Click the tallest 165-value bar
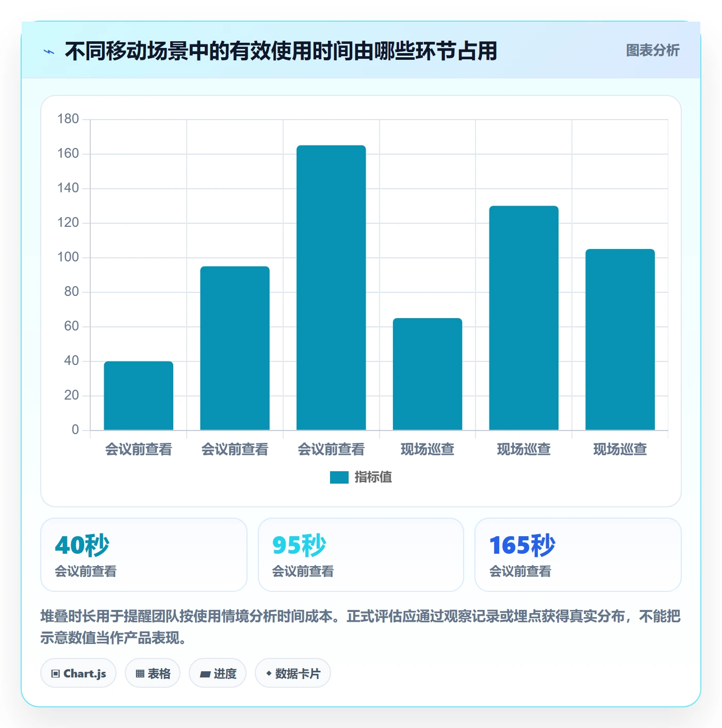 pyautogui.click(x=331, y=288)
